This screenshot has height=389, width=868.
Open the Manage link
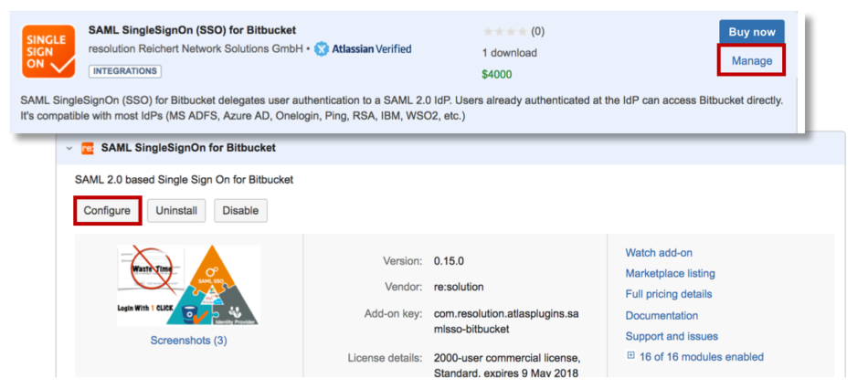(752, 61)
